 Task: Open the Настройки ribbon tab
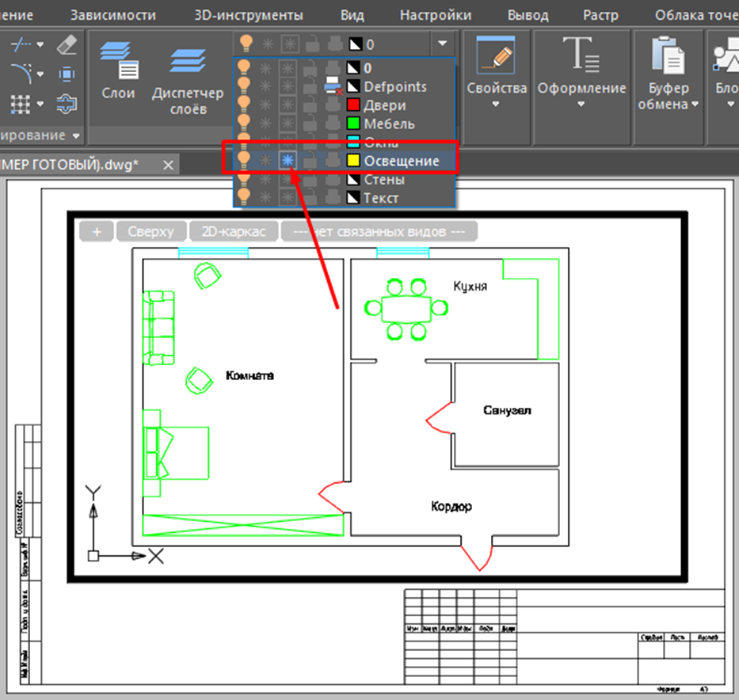pos(435,15)
